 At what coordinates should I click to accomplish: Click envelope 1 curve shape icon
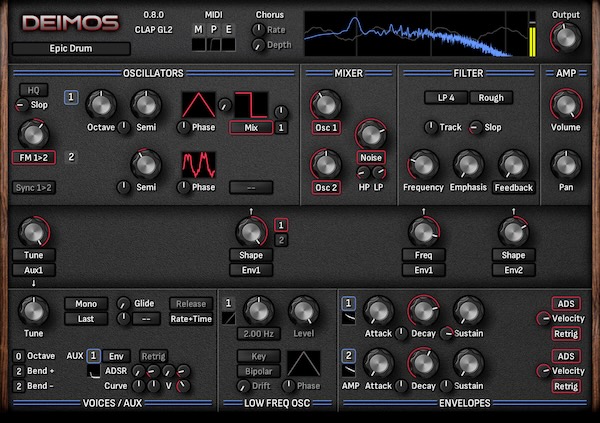348,318
